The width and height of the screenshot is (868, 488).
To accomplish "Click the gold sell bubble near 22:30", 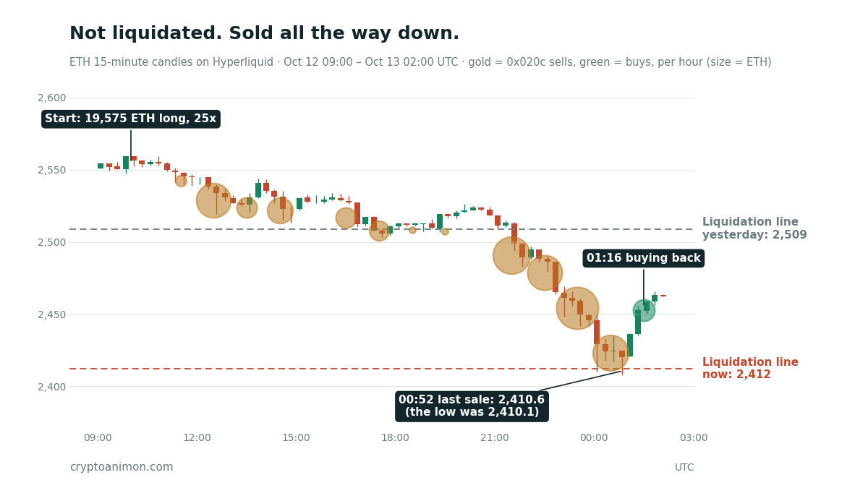I will point(545,273).
